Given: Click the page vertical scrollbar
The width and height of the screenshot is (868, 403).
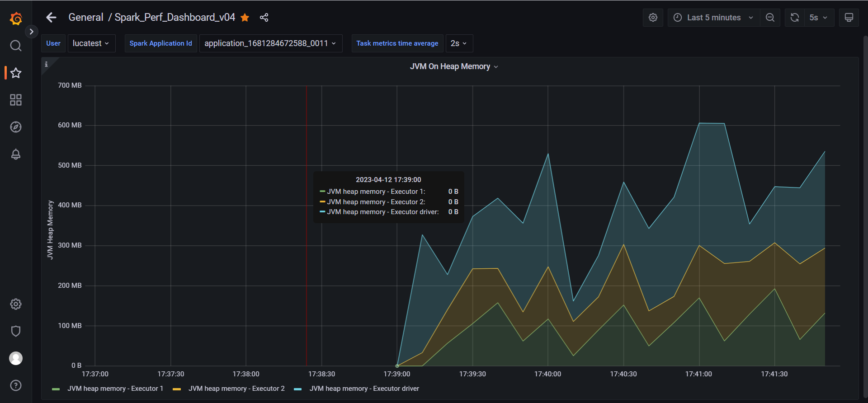Looking at the screenshot, I should (865, 217).
